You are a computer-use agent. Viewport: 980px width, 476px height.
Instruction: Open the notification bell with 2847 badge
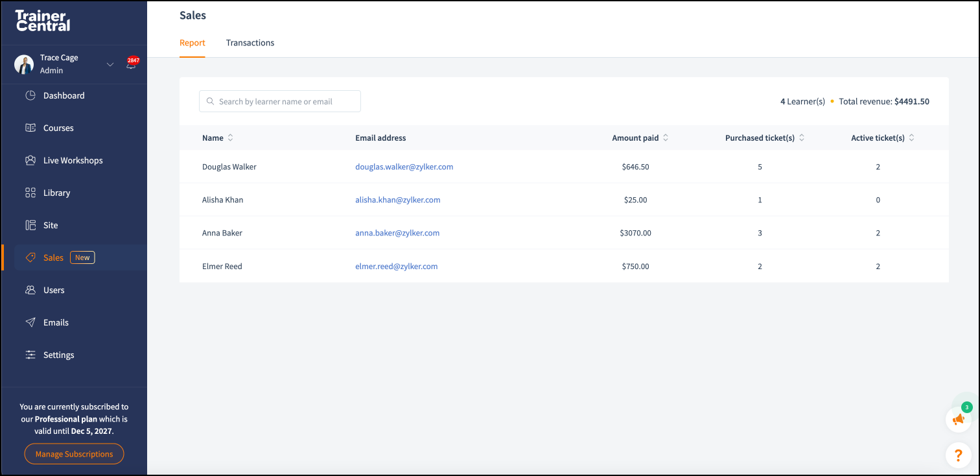[x=132, y=64]
